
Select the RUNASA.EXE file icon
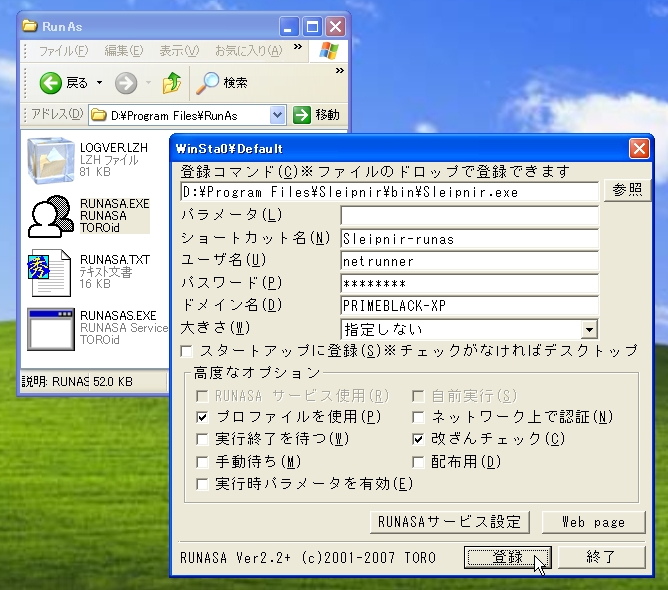(x=50, y=215)
